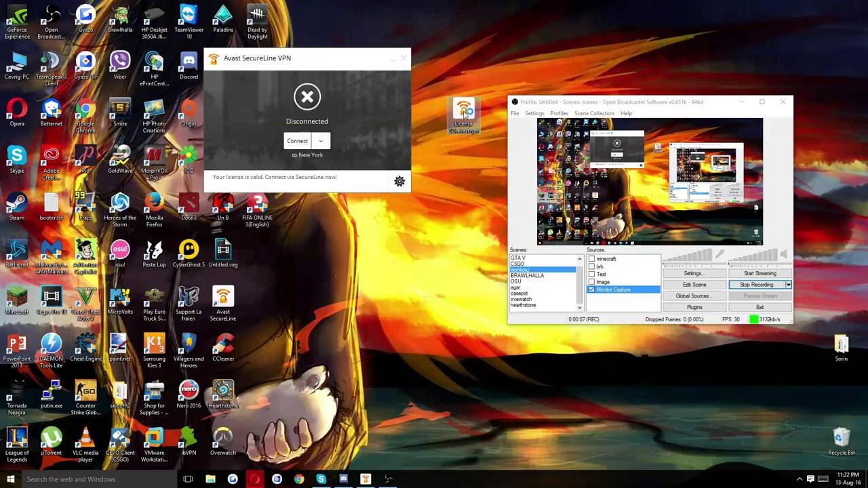Expand the Stop Recording dropdown arrow
The width and height of the screenshot is (868, 488).
(x=788, y=285)
